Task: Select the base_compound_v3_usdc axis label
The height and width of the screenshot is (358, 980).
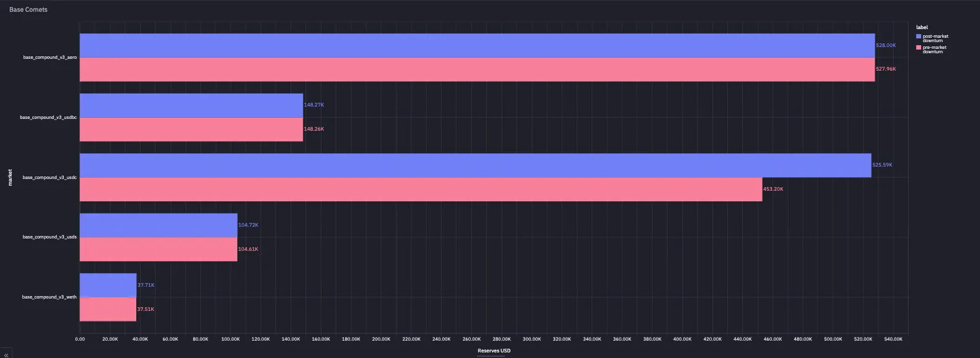Action: click(x=50, y=178)
